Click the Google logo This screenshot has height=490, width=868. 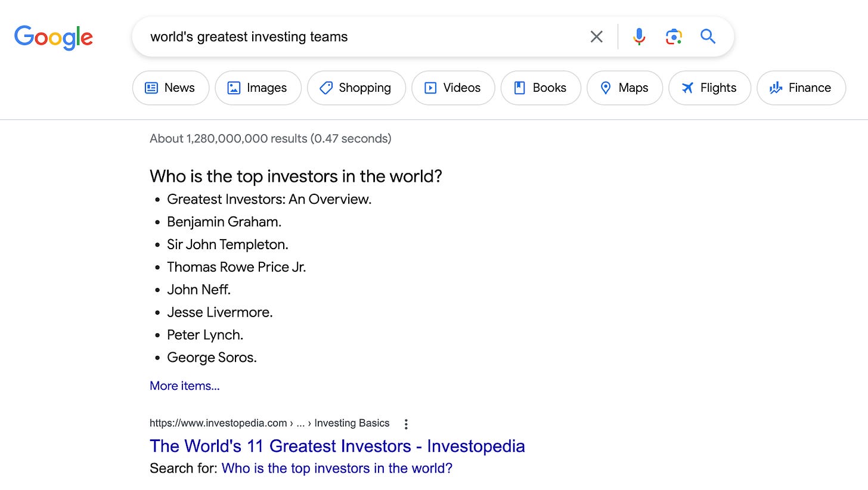pyautogui.click(x=54, y=38)
